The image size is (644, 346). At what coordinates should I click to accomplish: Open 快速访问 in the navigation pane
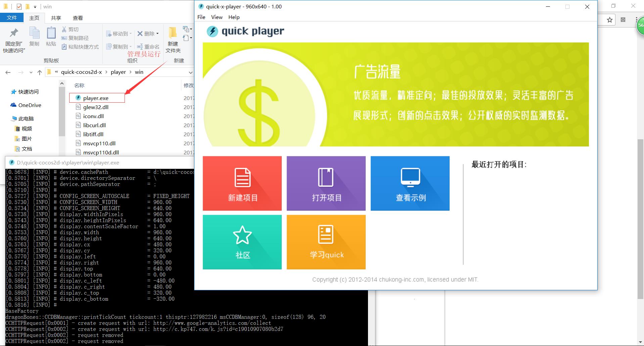[25, 92]
